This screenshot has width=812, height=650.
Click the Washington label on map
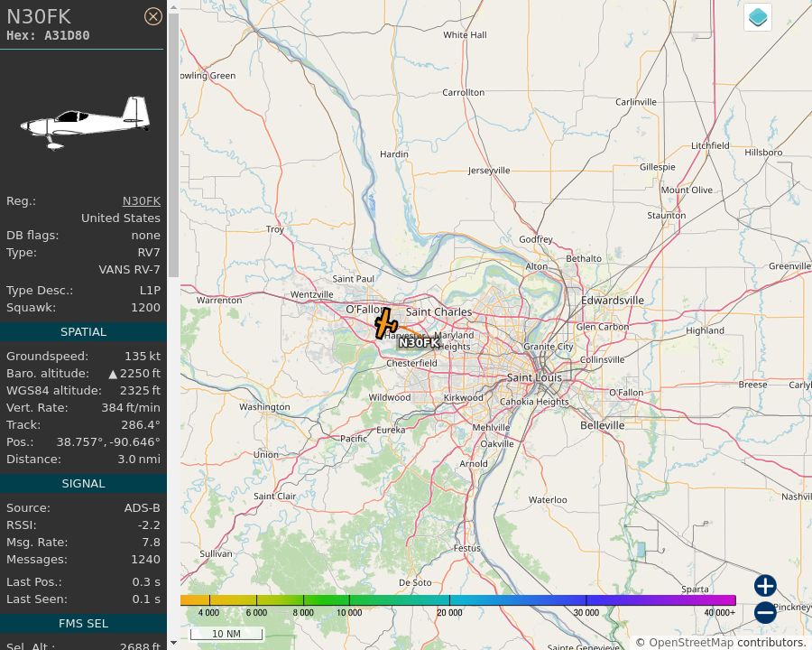click(x=264, y=407)
